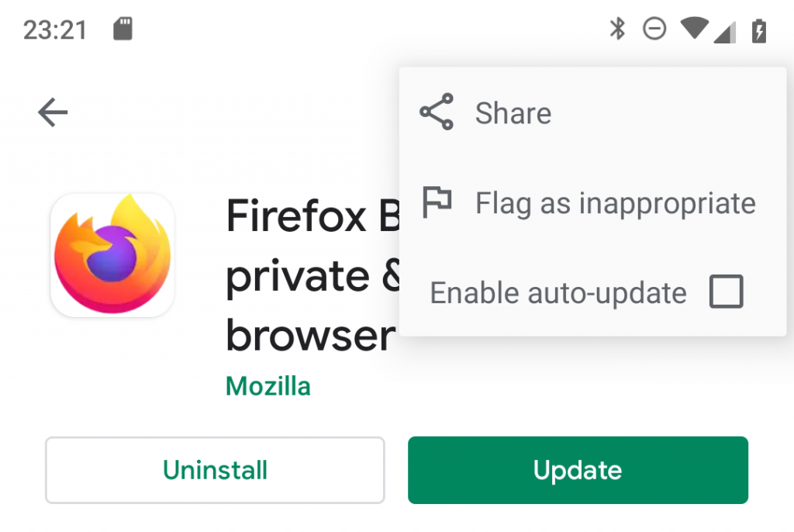Tap the clock showing 23:21
Screen dimensions: 794x532
(x=55, y=30)
